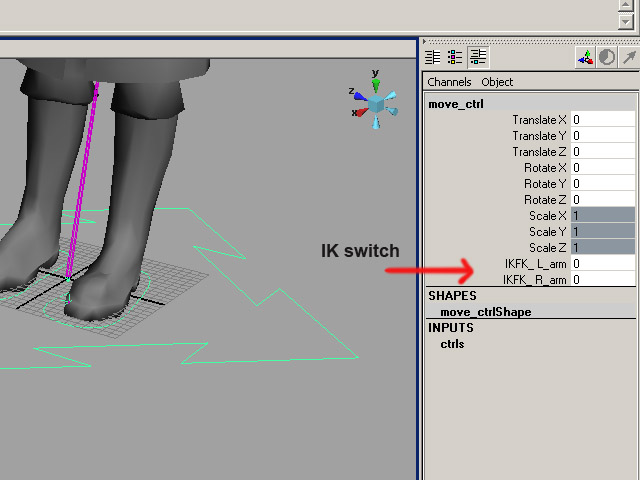640x480 pixels.
Task: Open the Object menu in Channel Box
Action: (x=497, y=82)
